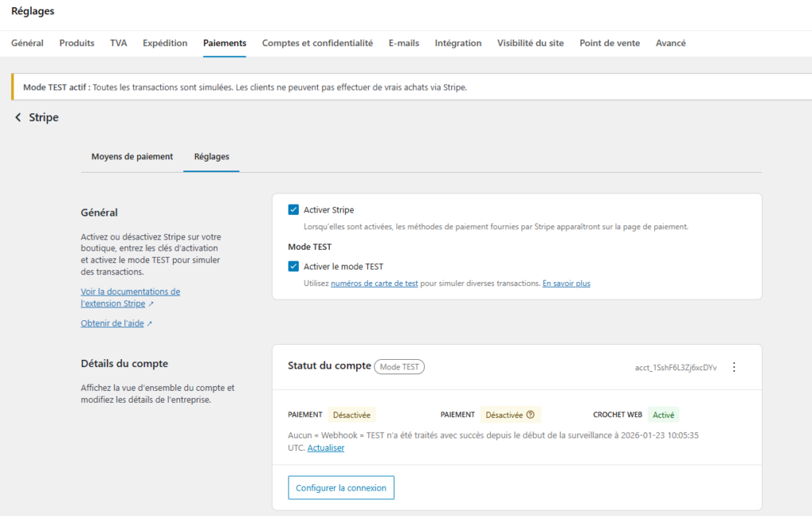
Task: Open the TVA tab
Action: 119,43
